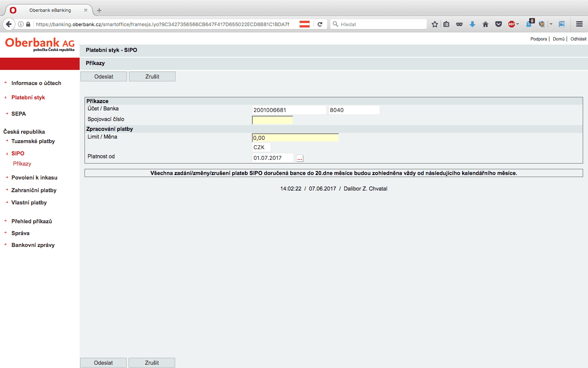Expand Tuzemské platby
This screenshot has width=588, height=368.
[33, 141]
